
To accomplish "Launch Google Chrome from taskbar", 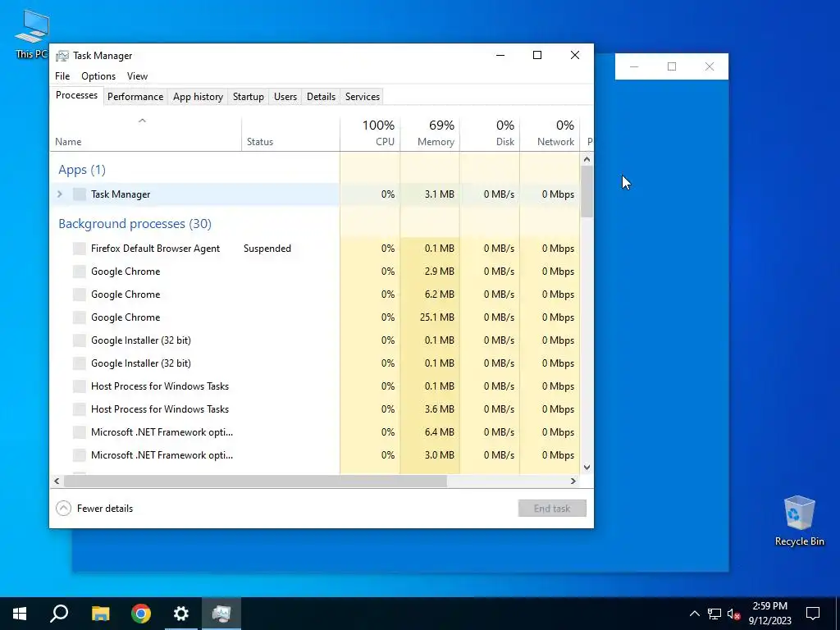I will point(141,614).
